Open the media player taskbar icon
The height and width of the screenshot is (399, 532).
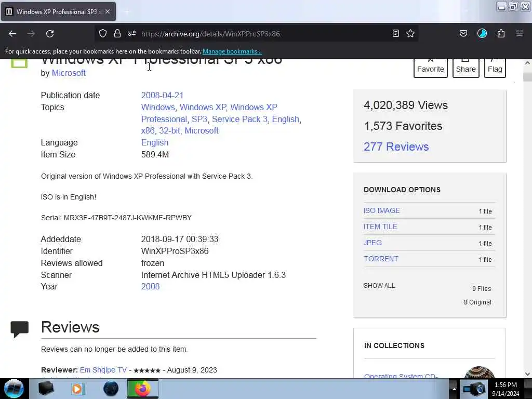77,389
